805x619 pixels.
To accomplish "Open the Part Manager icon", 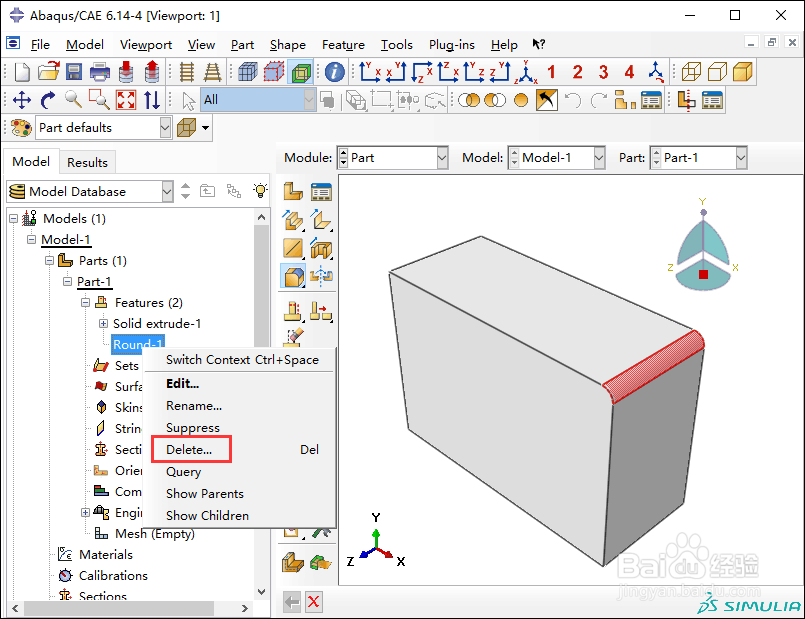I will 321,191.
